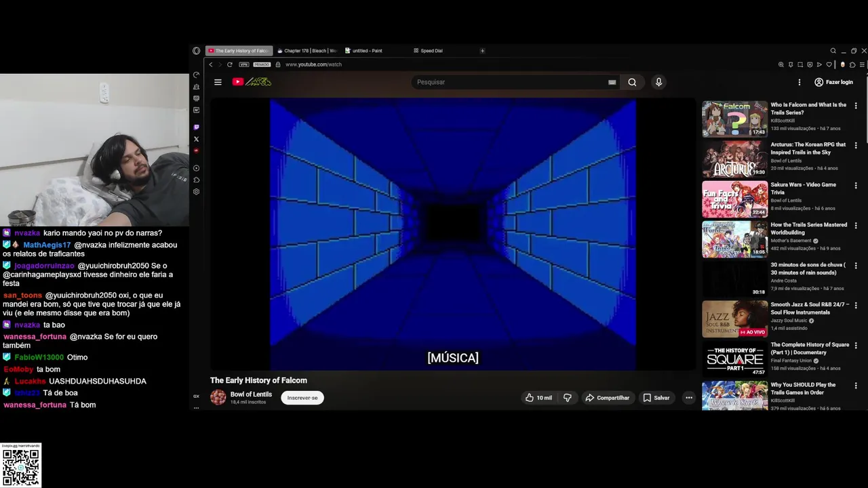Image resolution: width=868 pixels, height=488 pixels.
Task: Click the send/flow arrow icon in toolbar
Action: click(x=819, y=64)
